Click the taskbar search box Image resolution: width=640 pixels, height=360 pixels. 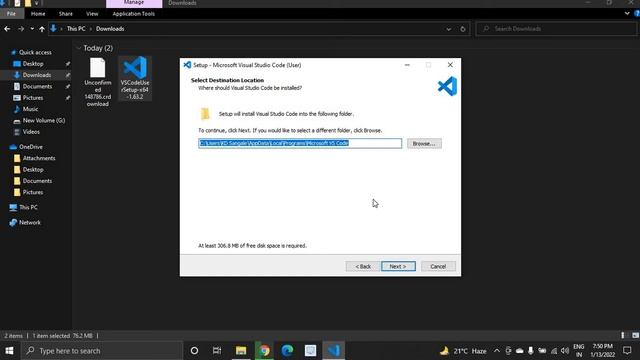point(101,351)
